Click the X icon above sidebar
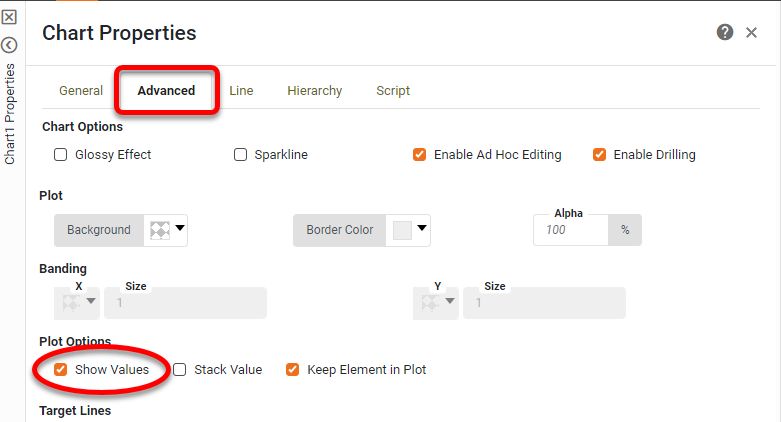This screenshot has width=781, height=422. [x=9, y=17]
